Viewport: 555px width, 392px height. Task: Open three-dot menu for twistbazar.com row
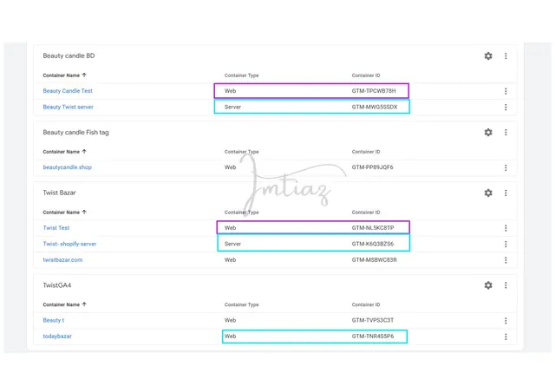[506, 260]
